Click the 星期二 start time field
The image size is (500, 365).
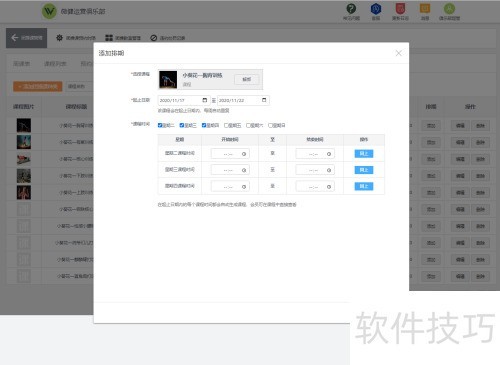pyautogui.click(x=230, y=154)
